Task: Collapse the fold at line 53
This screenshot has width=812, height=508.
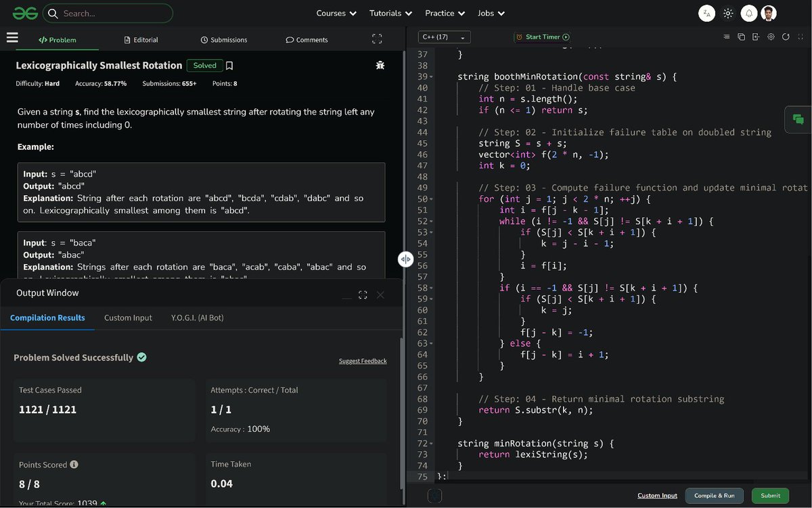Action: pos(431,232)
